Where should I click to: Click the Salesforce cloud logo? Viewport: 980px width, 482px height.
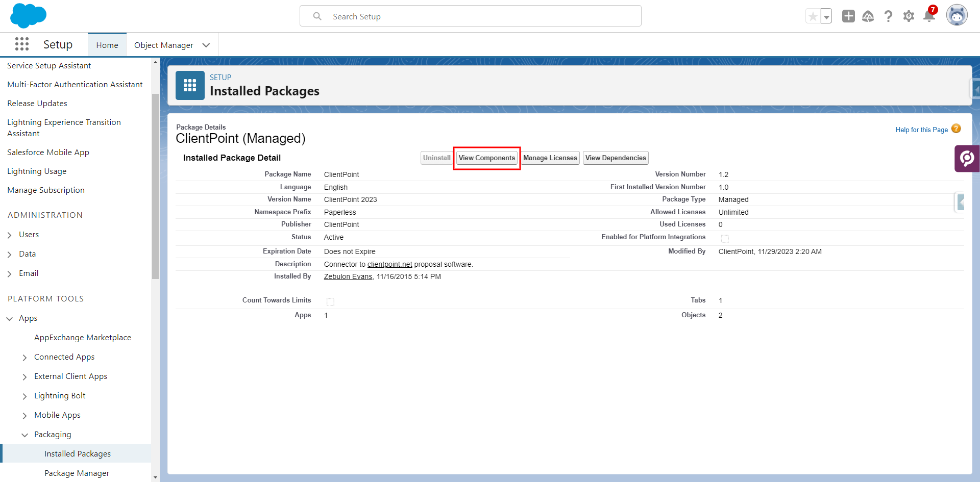tap(28, 15)
